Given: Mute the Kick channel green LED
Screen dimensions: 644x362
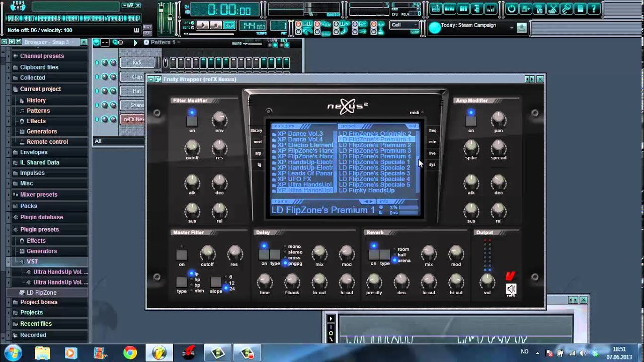Looking at the screenshot, I should click(97, 63).
